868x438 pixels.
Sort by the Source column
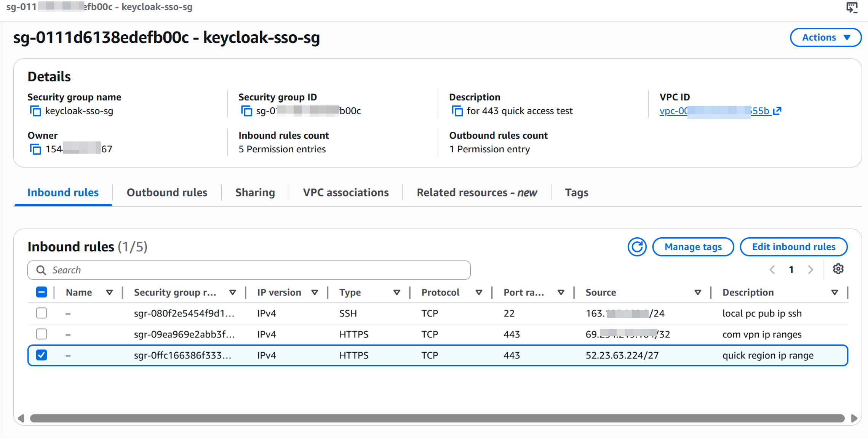pos(697,293)
